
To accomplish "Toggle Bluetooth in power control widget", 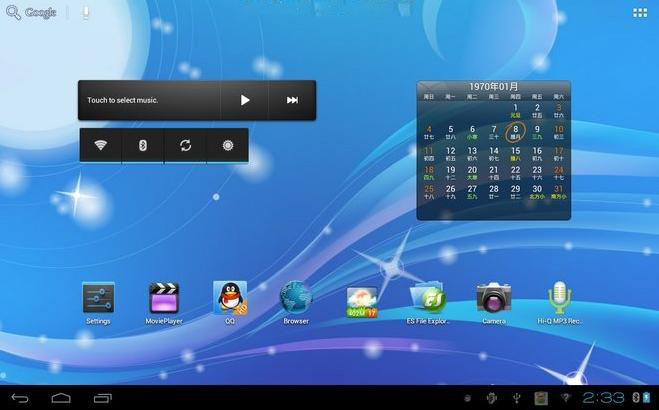I will click(x=142, y=145).
